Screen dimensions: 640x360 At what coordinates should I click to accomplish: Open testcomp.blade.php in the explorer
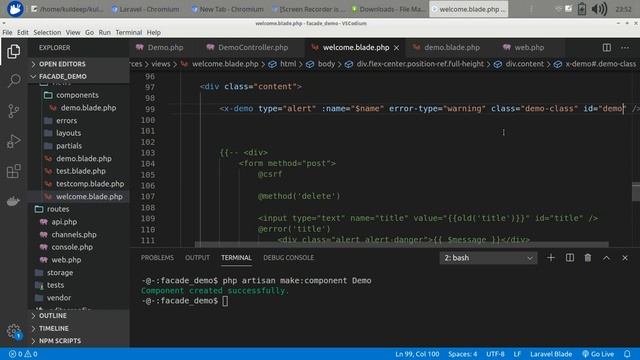[x=90, y=184]
